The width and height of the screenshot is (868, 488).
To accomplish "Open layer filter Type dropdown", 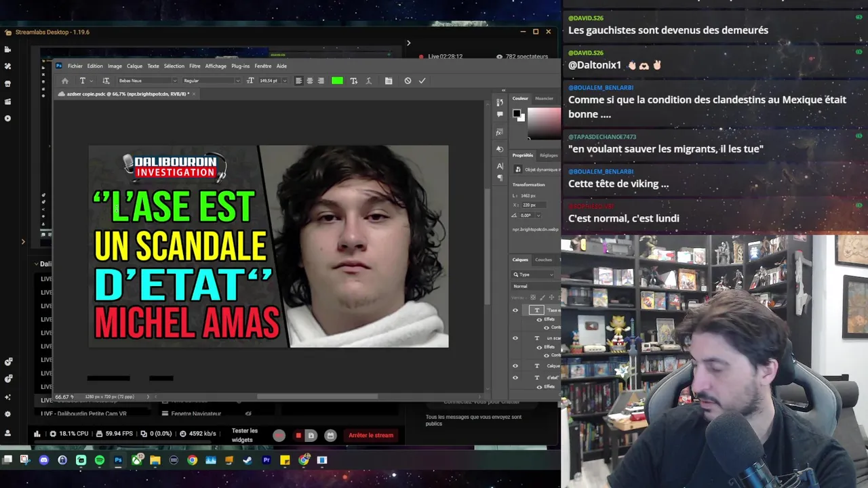I will tap(533, 274).
